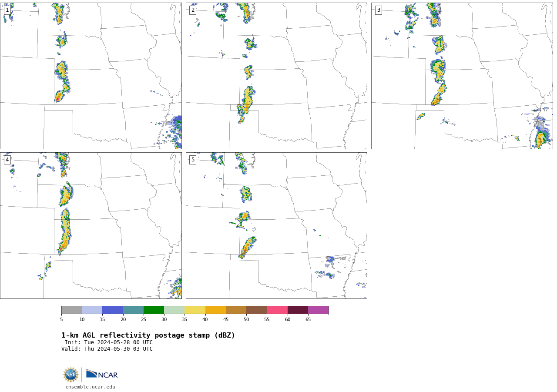This screenshot has height=392, width=557.
Task: Open ensemble member 5 reflectivity map
Action: (276, 225)
